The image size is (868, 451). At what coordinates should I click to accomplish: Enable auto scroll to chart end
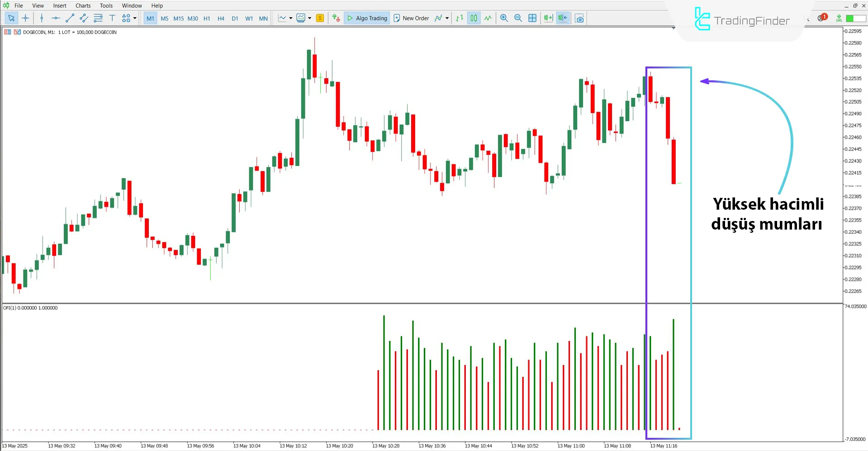pos(548,18)
